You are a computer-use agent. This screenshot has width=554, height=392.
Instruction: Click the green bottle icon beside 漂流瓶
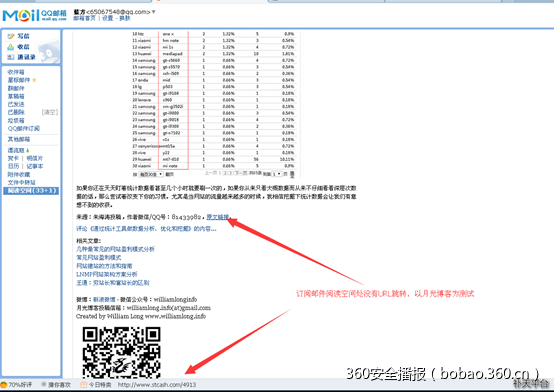[28, 151]
